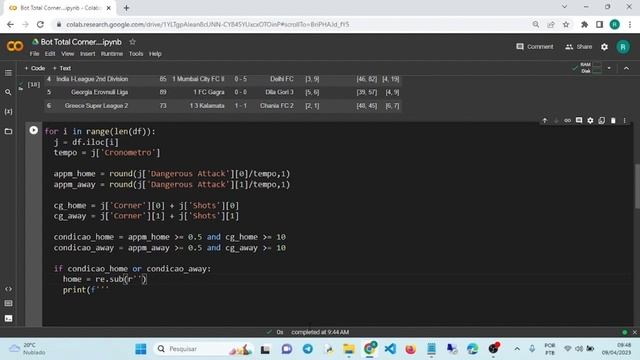Star the notebook
Viewport: 640px width, 360px height.
132,42
